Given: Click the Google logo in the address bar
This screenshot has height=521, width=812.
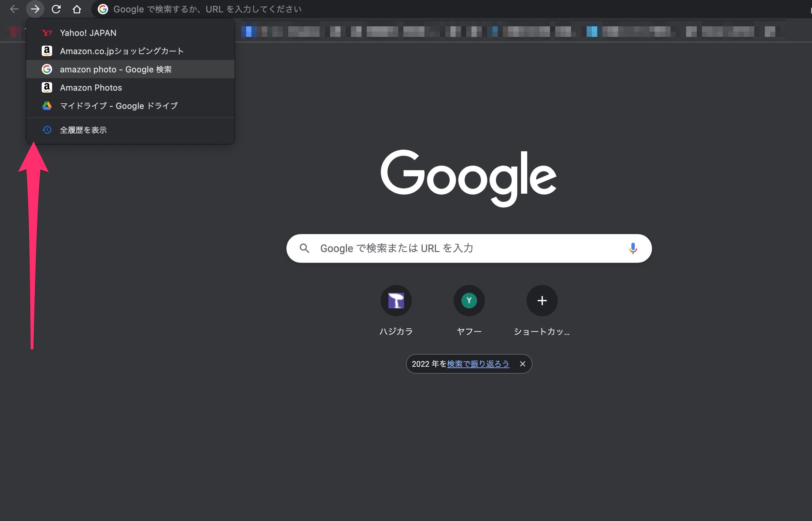Looking at the screenshot, I should click(x=103, y=9).
